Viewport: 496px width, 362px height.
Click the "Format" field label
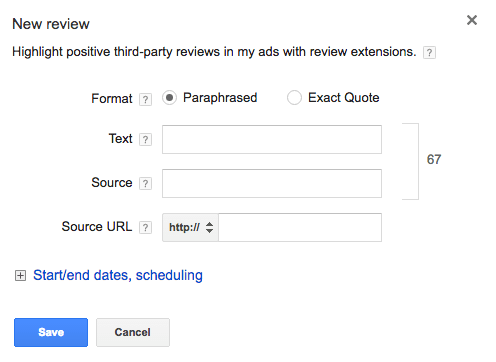click(x=112, y=99)
